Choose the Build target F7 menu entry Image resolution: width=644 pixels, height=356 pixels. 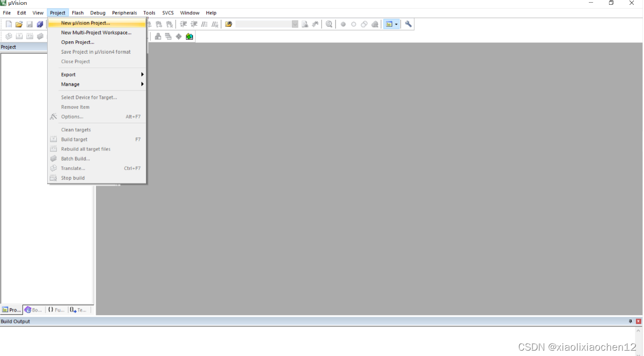[97, 139]
